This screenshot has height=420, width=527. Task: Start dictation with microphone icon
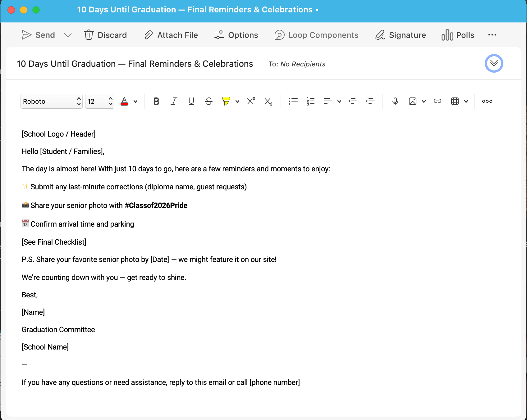[x=395, y=101]
